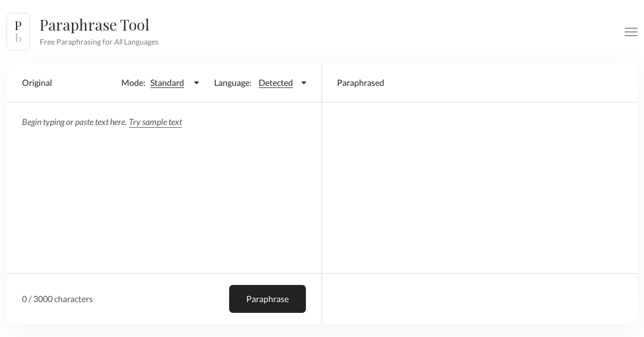Click the Try sample text link
The height and width of the screenshot is (337, 644).
(x=155, y=122)
